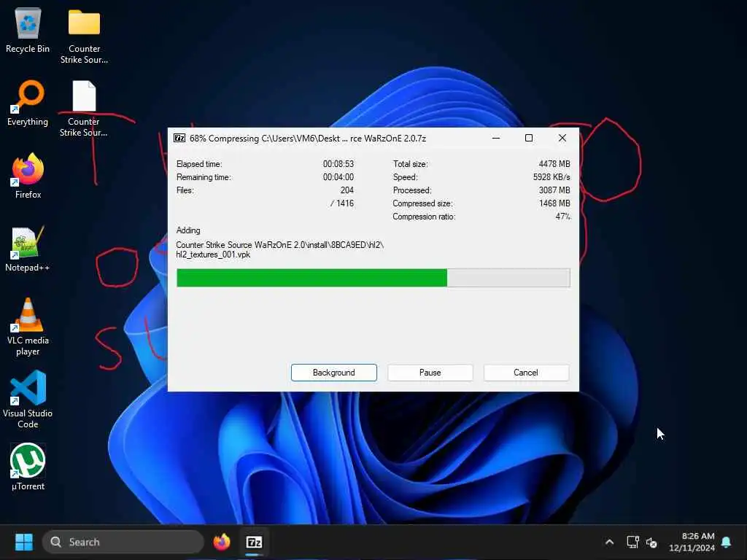This screenshot has height=560, width=747.
Task: Click the total size value 4478 MB
Action: click(554, 164)
